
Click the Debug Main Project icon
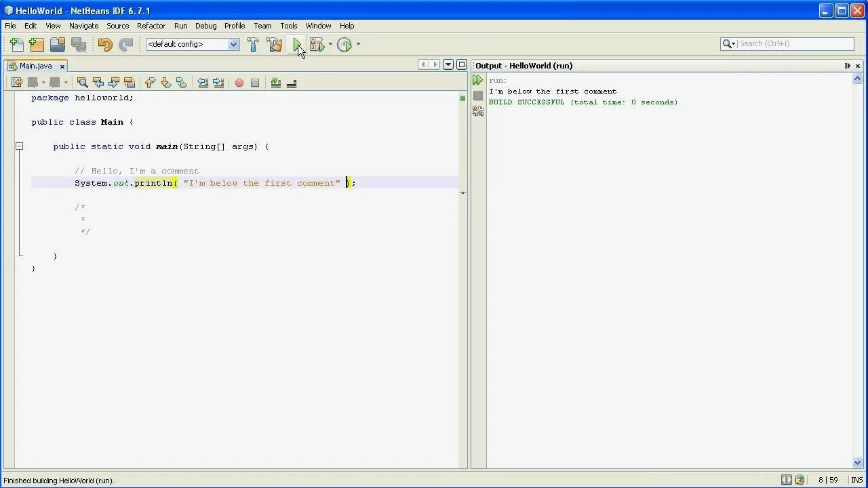(317, 45)
